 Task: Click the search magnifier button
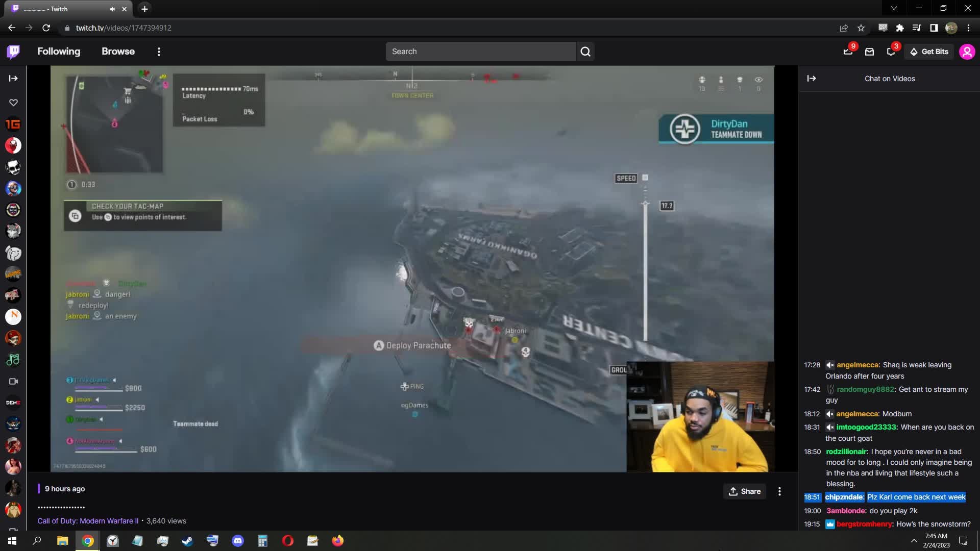point(585,52)
